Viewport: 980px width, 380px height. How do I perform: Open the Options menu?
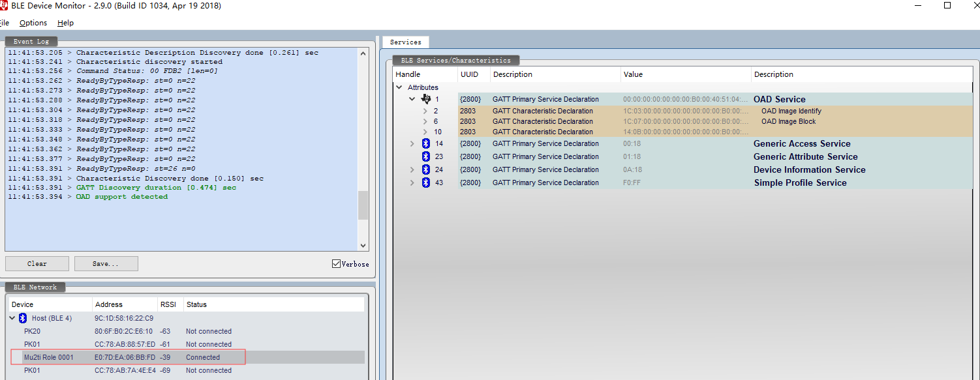33,23
